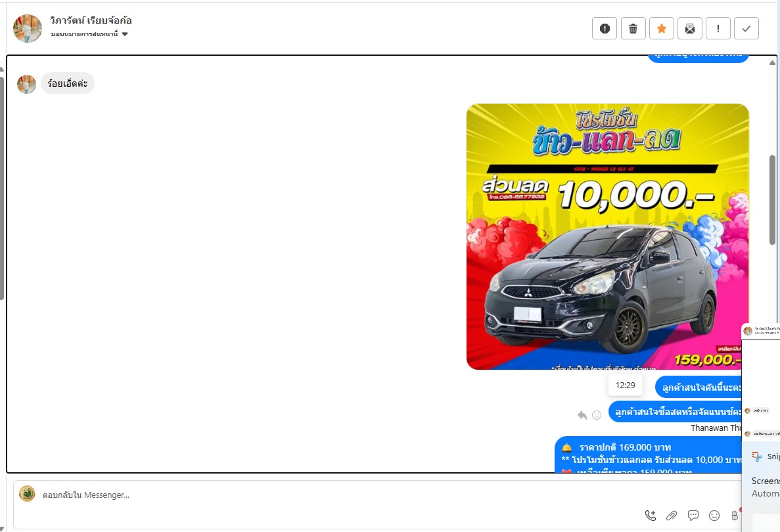Click the contact avatar in header
This screenshot has height=532, width=780.
pyautogui.click(x=28, y=28)
